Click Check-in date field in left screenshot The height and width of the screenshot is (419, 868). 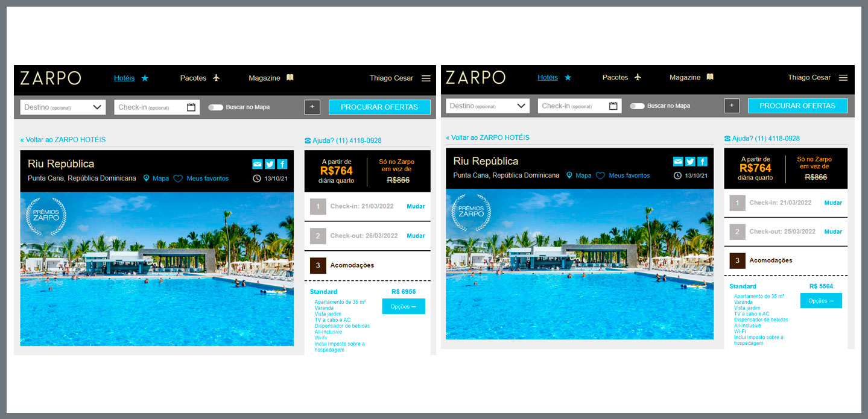(157, 107)
